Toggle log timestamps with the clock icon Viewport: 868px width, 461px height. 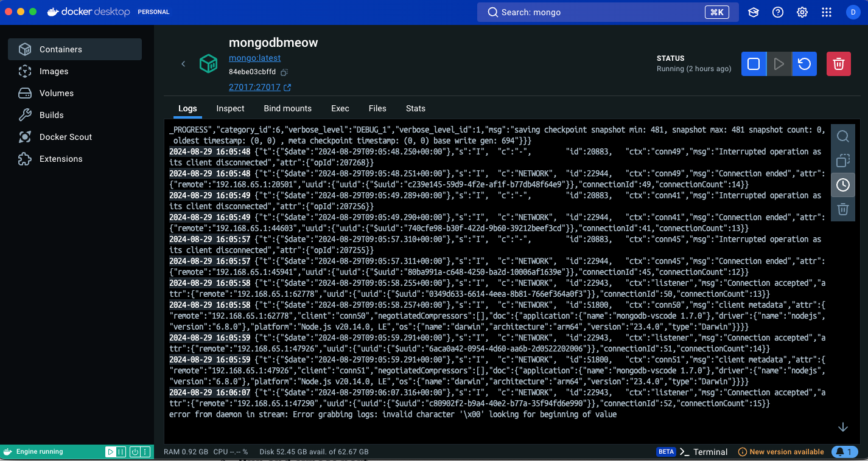pyautogui.click(x=843, y=185)
